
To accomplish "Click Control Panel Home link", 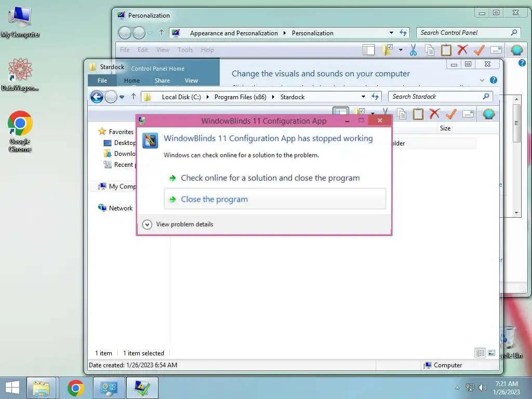I will (158, 69).
